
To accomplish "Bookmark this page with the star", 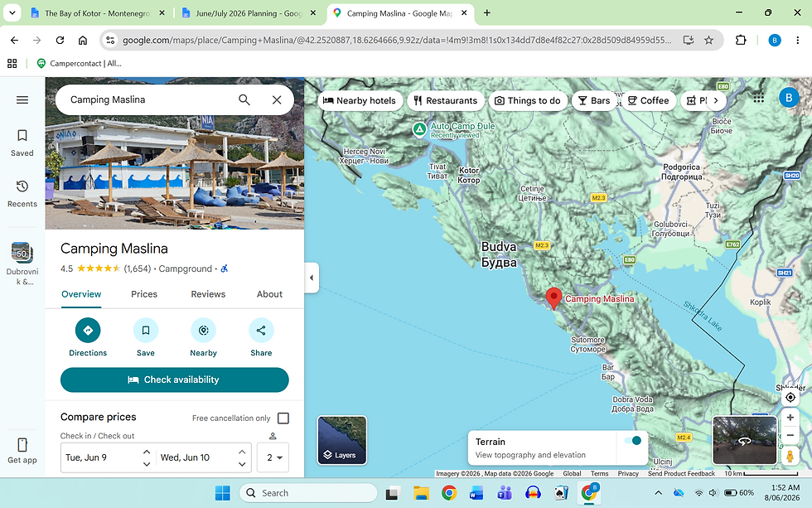I will pos(708,40).
